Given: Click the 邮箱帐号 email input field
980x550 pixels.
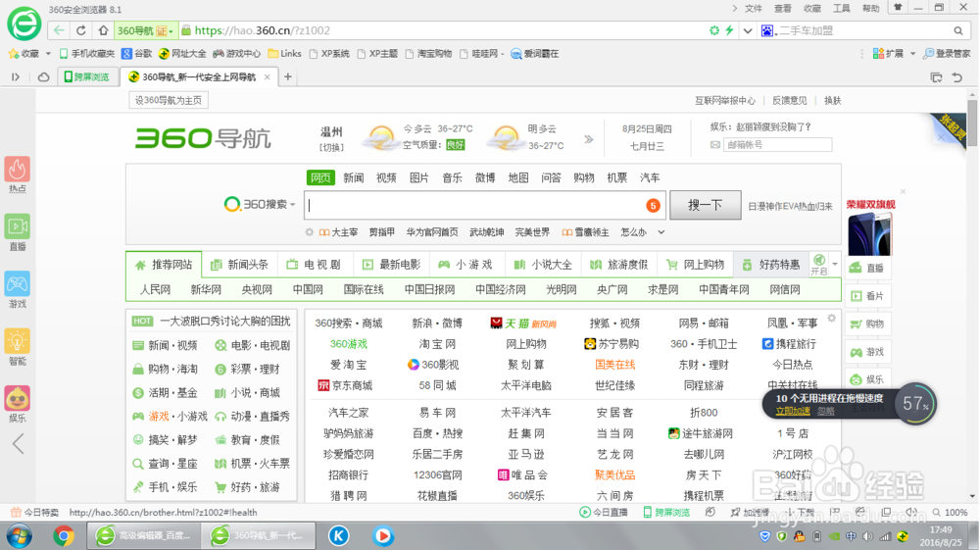Looking at the screenshot, I should pyautogui.click(x=777, y=144).
